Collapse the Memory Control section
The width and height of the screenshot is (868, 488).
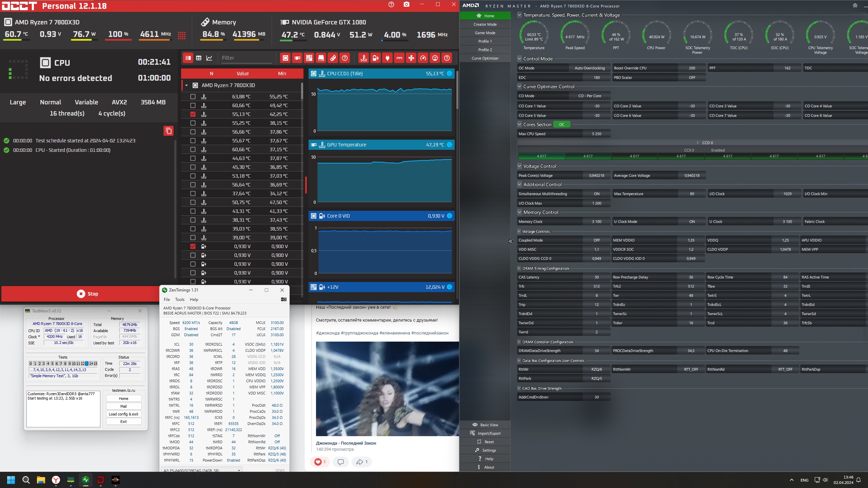coord(519,212)
